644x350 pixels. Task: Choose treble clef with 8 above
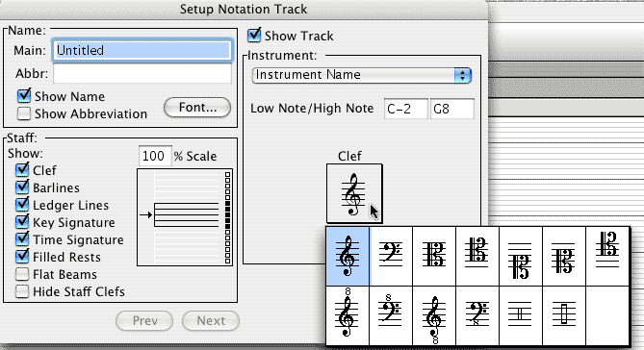point(348,315)
